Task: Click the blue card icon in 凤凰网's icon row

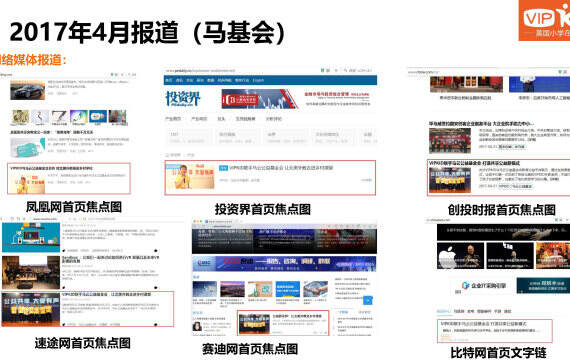Action: coord(98,117)
